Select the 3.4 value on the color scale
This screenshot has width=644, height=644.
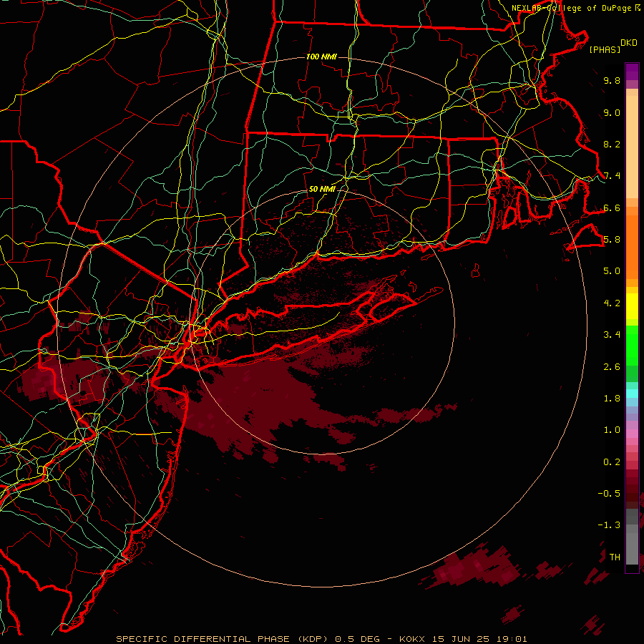pos(612,335)
